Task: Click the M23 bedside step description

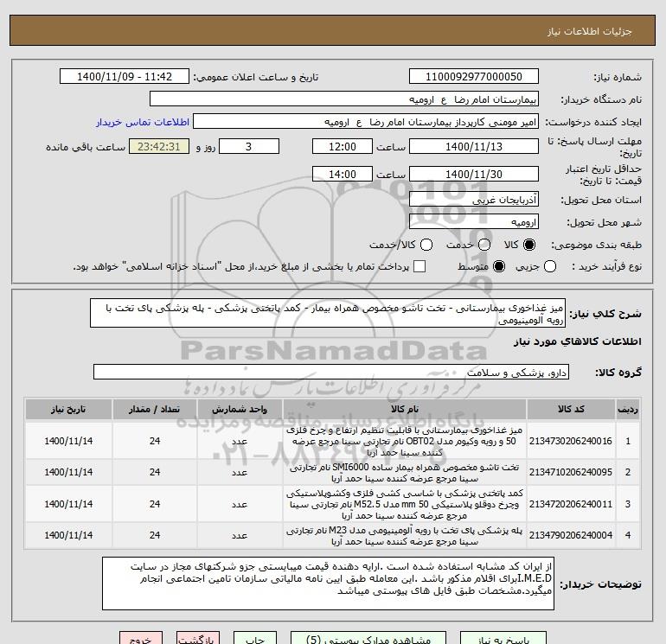Action: pos(405,536)
